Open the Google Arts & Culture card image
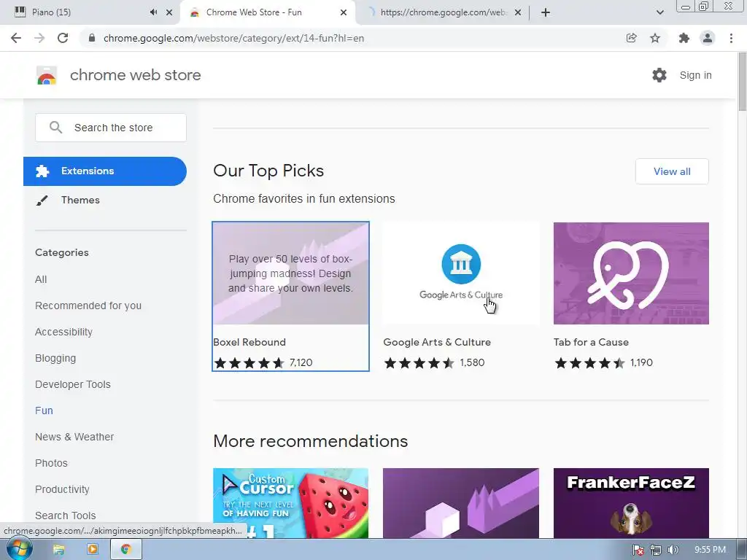This screenshot has width=747, height=560. pos(461,273)
